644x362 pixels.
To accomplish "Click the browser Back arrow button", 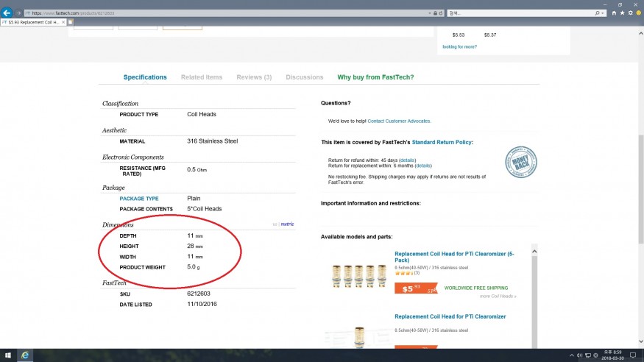I will click(7, 13).
